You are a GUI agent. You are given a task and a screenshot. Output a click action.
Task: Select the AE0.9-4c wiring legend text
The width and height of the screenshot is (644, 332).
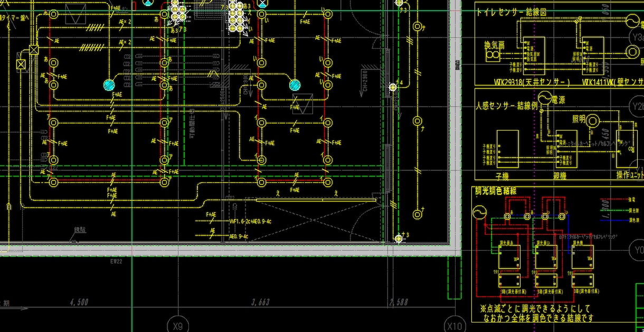point(239,236)
